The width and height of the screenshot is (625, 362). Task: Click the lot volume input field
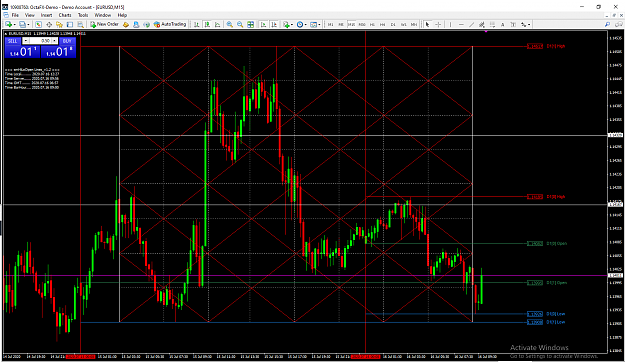pos(40,41)
